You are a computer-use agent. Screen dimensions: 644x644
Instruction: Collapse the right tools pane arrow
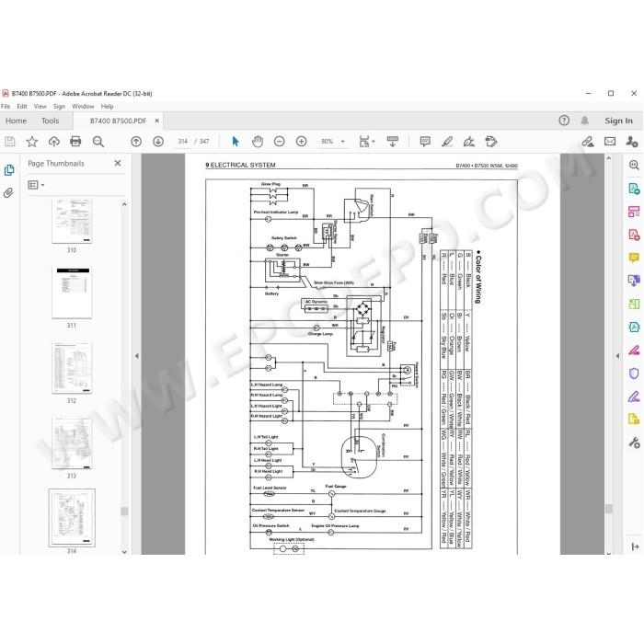tap(617, 356)
